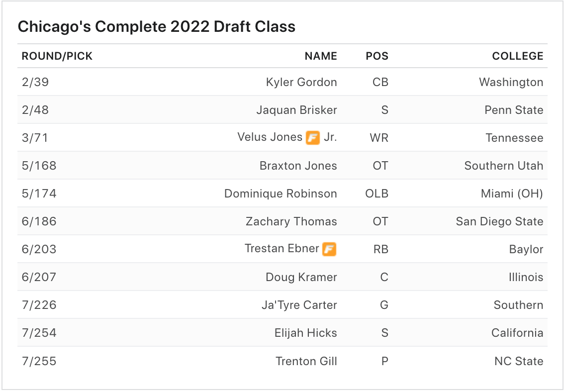This screenshot has width=565, height=392.
Task: Click the Elijah Hicks name
Action: pos(305,333)
